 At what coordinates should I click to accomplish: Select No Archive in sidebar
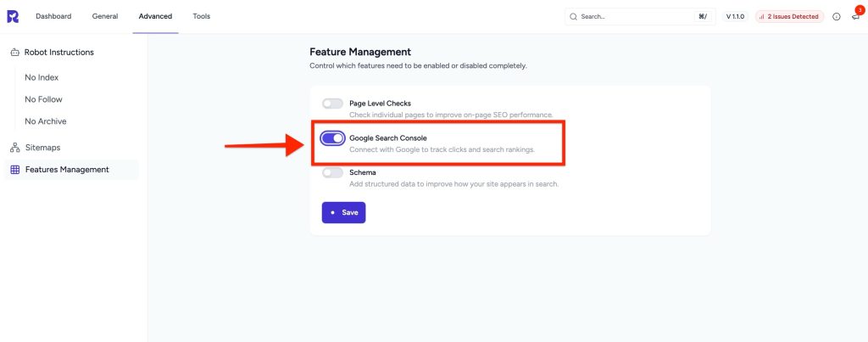pos(46,121)
